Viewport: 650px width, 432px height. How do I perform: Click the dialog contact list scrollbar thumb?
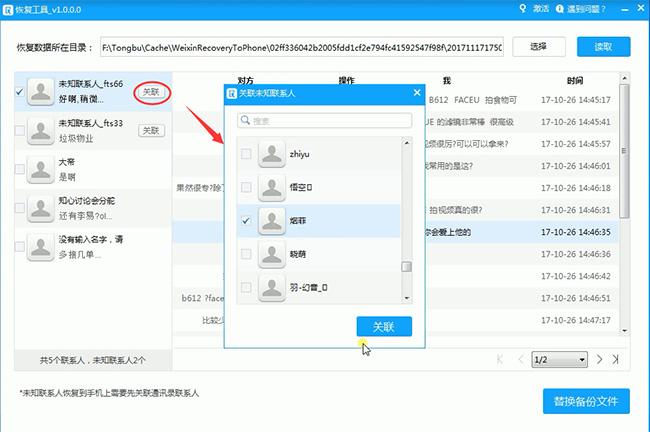(407, 266)
